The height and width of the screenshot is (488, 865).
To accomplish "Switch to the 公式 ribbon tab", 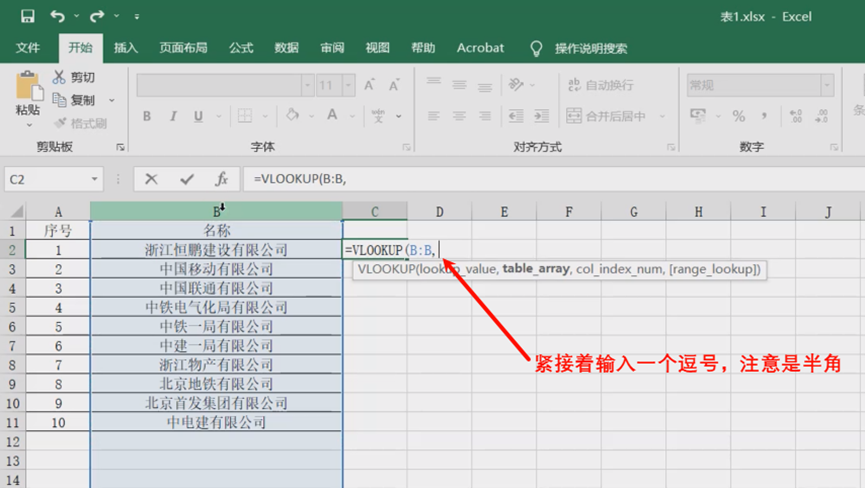I will [x=241, y=48].
